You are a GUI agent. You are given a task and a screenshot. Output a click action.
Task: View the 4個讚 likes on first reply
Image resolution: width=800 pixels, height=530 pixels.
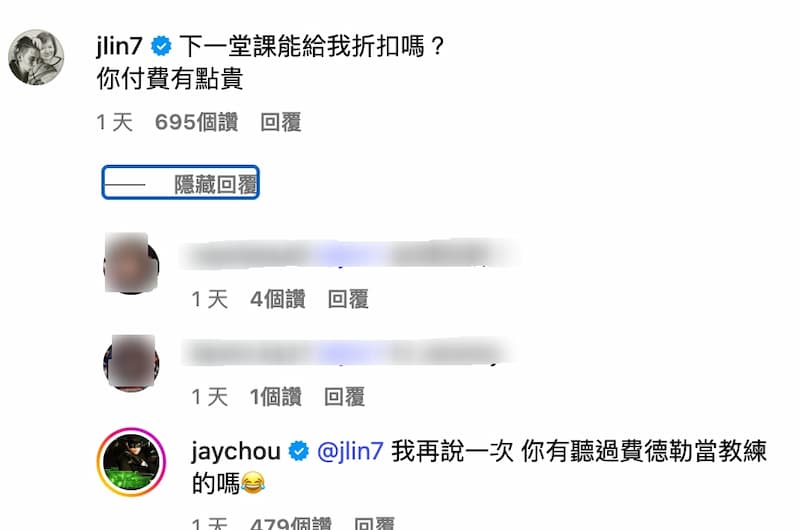[x=278, y=299]
